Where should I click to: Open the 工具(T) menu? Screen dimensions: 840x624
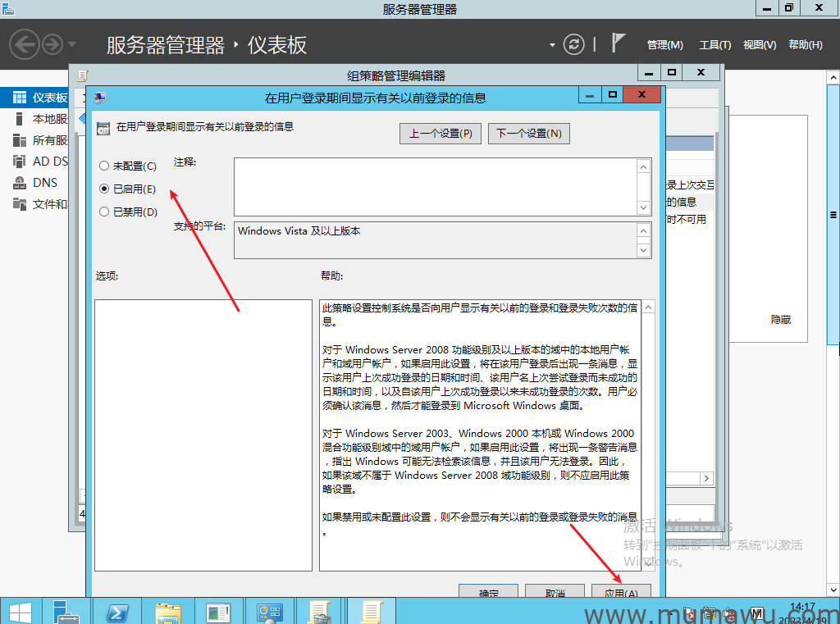tap(714, 45)
